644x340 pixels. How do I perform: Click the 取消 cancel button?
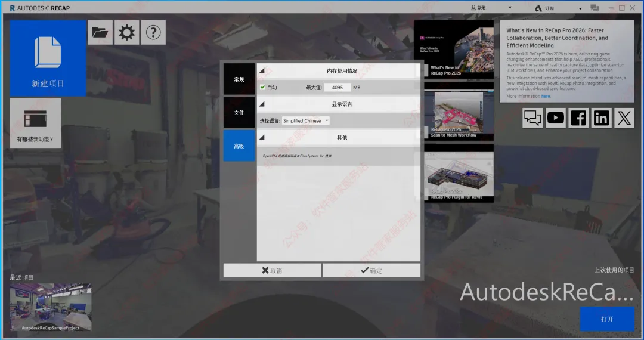pos(273,271)
